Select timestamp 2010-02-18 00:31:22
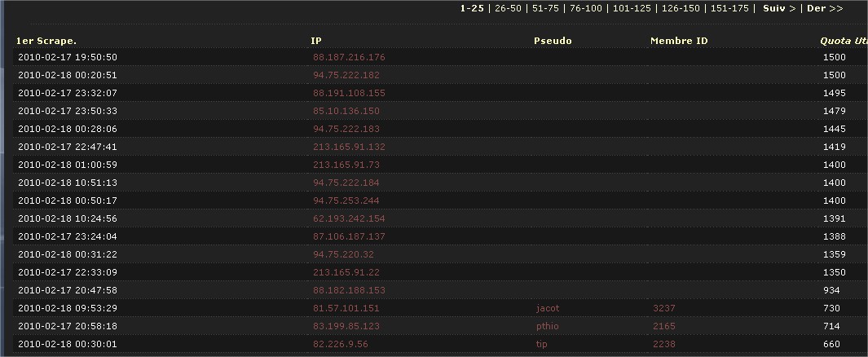 tap(68, 254)
